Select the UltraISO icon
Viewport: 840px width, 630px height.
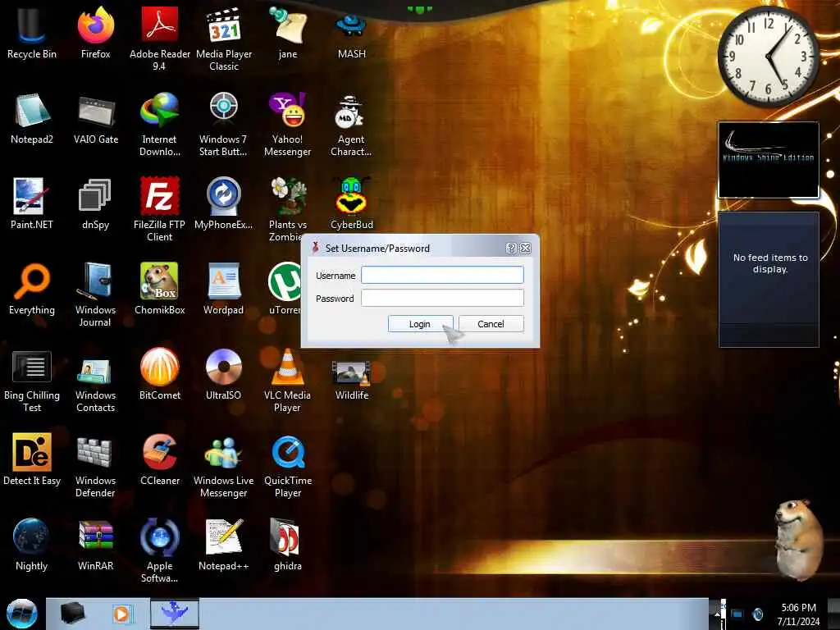(x=223, y=374)
